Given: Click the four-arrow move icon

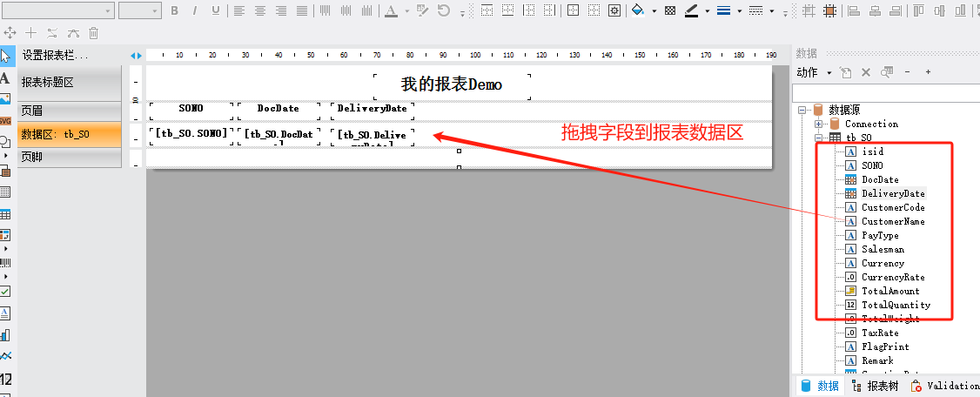Looking at the screenshot, I should (10, 33).
